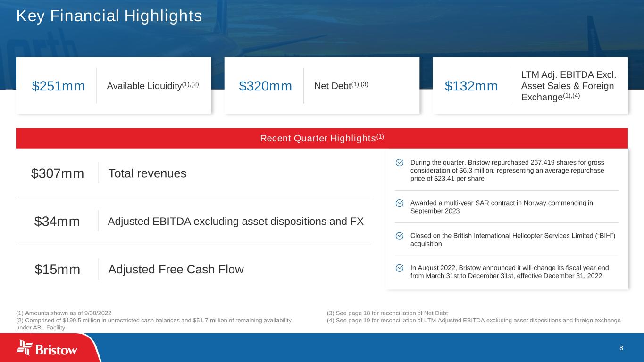The image size is (644, 362).
Task: Select the Key Financial Highlights title
Action: point(109,16)
